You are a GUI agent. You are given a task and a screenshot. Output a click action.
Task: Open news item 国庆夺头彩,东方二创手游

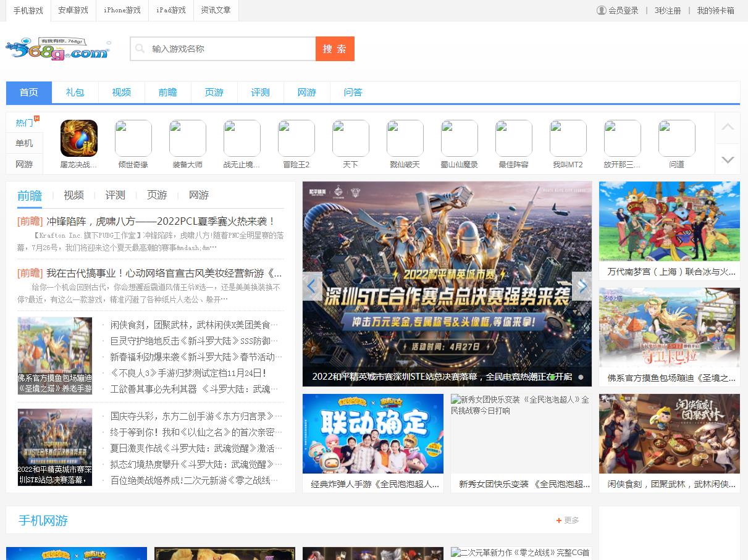[x=196, y=416]
